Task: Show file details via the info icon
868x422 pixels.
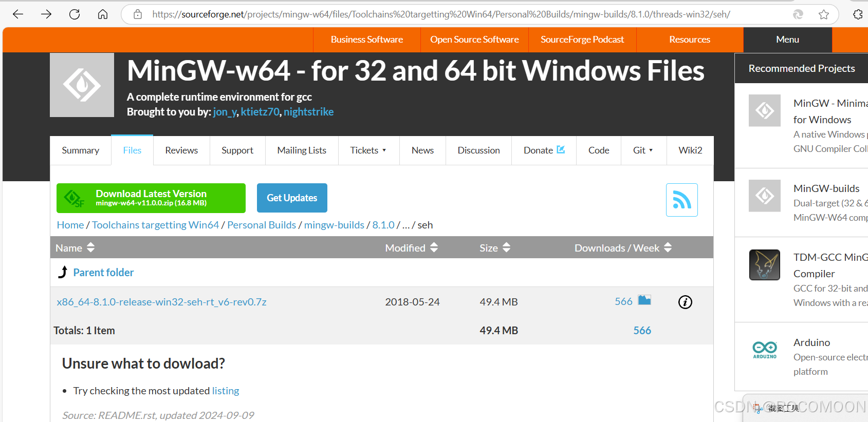Action: coord(685,302)
